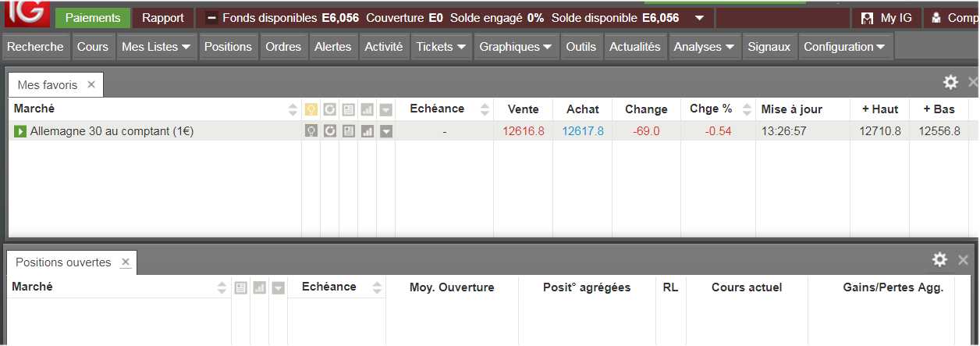Expand the account balance dropdown arrow
This screenshot has height=346, width=980.
[x=699, y=18]
